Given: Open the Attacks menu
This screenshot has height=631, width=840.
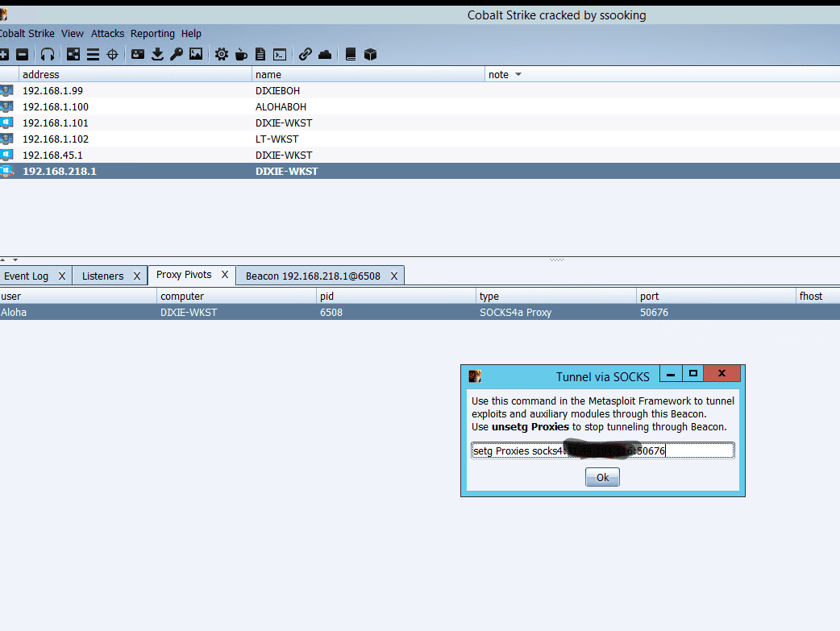Looking at the screenshot, I should pyautogui.click(x=108, y=33).
